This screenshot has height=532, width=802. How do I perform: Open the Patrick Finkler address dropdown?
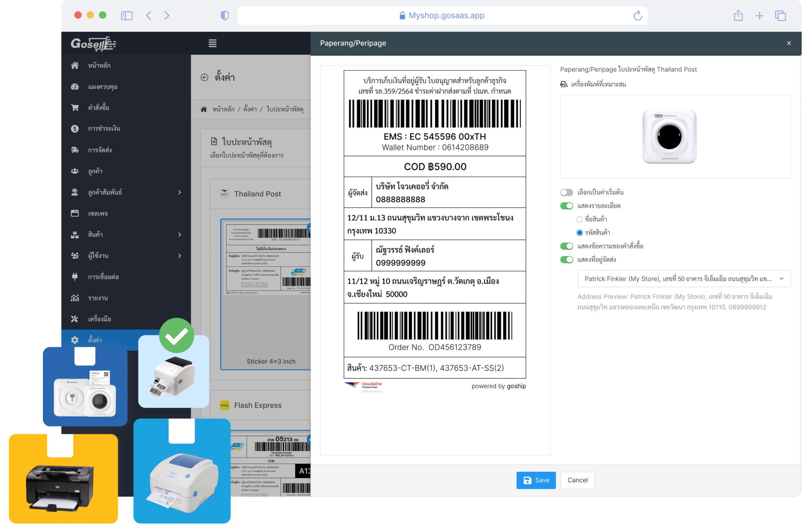pos(684,279)
